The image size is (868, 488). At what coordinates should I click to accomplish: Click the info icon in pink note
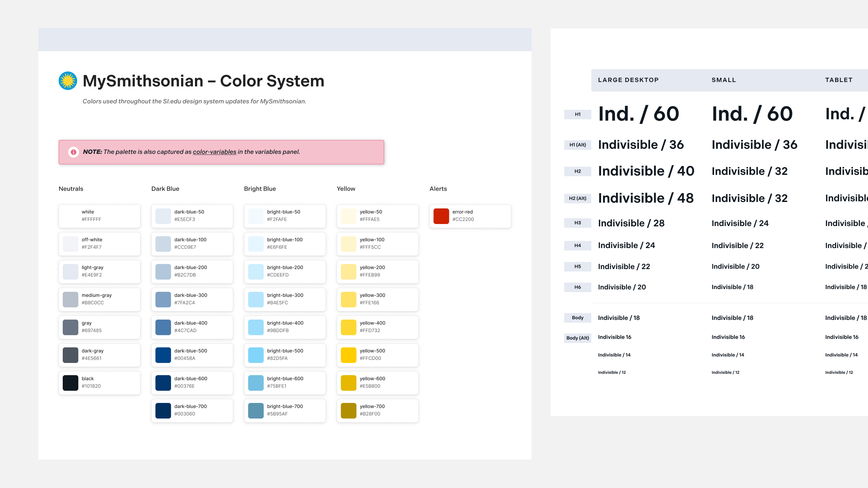click(x=73, y=152)
